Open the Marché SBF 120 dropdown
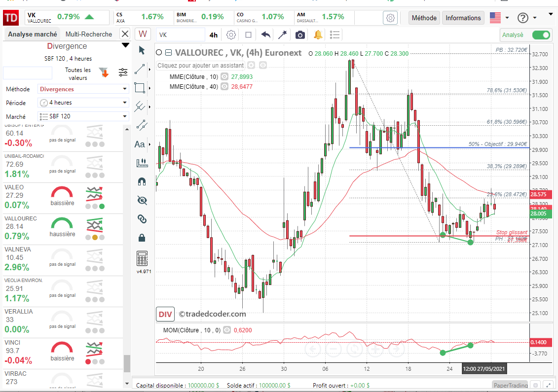558x392 pixels. [x=83, y=116]
